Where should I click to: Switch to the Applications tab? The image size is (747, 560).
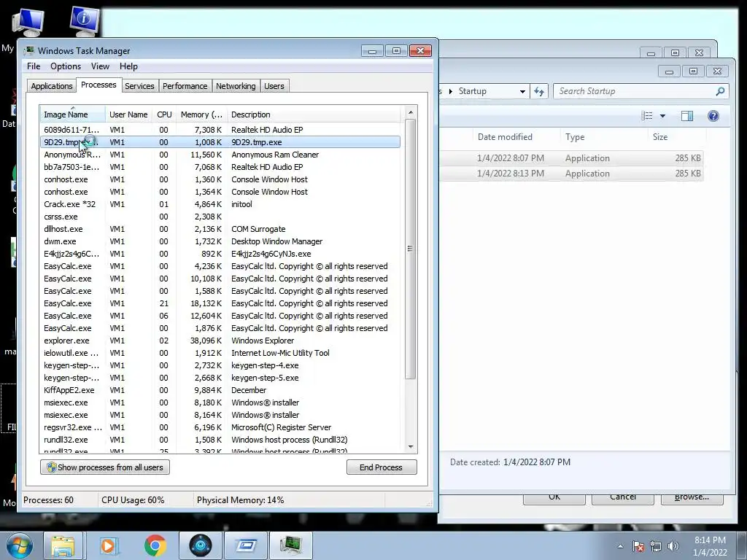52,86
